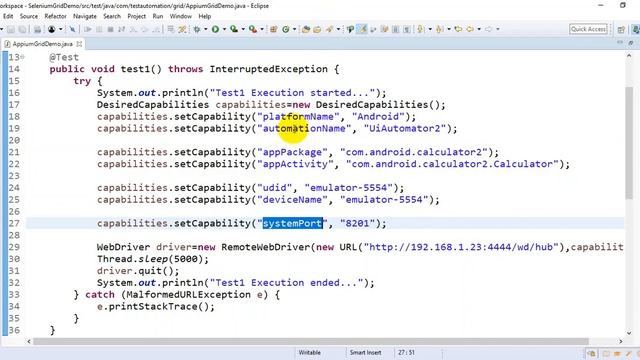Minimize the editor area

coord(620,43)
